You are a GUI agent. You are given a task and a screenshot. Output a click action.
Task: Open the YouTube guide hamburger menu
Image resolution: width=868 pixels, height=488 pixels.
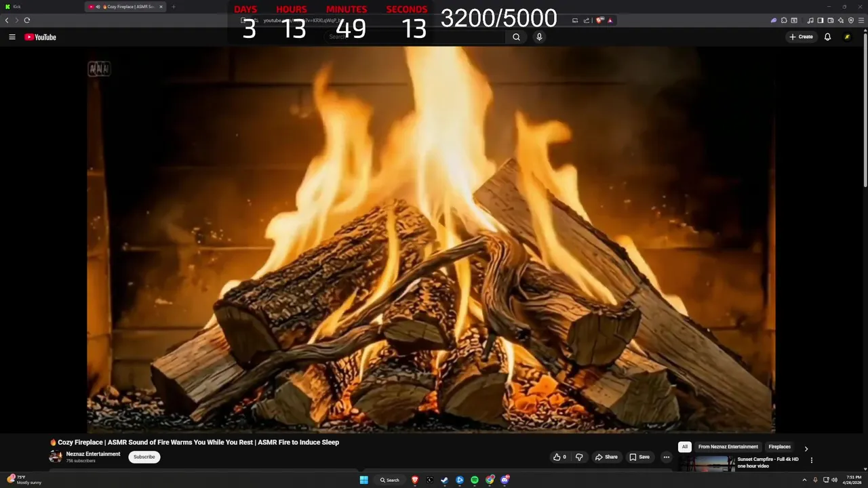click(12, 37)
